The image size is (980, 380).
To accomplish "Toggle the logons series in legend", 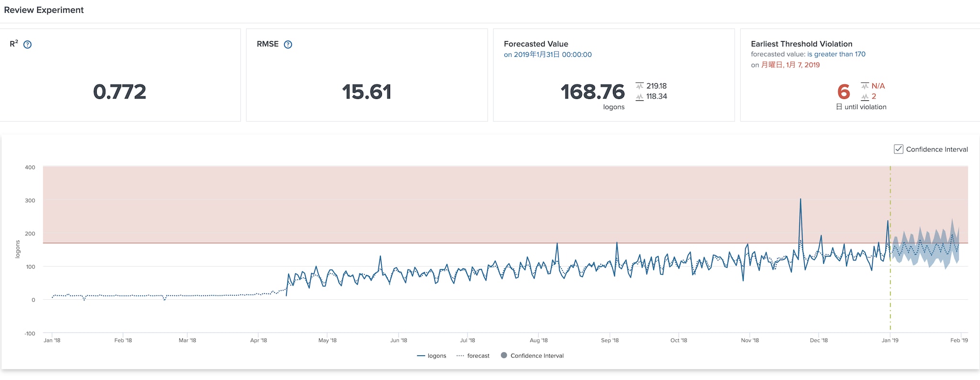I will click(x=432, y=356).
